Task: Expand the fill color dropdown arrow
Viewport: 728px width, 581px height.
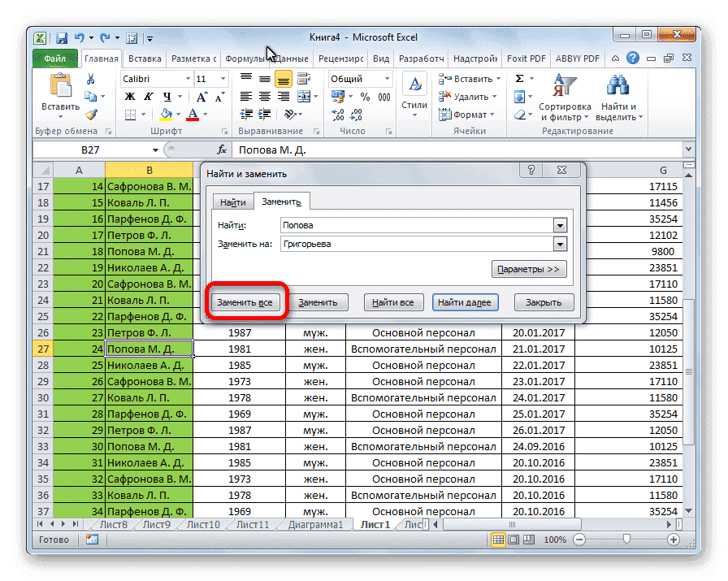Action: [177, 114]
